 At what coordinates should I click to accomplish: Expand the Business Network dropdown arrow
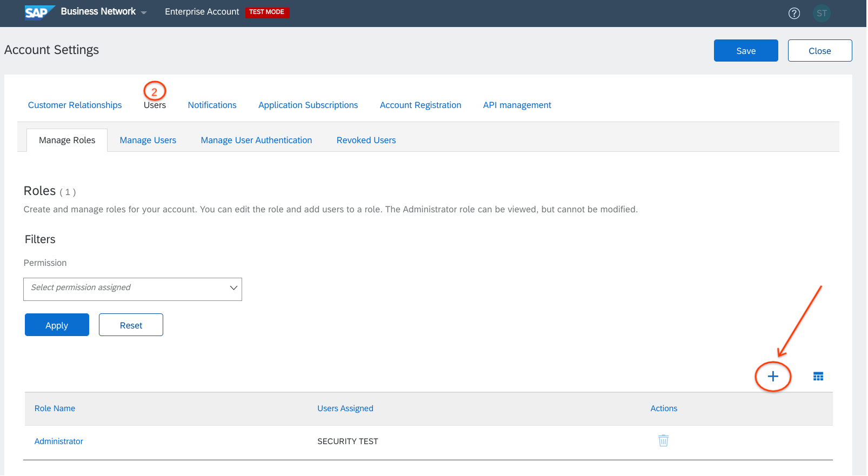[x=144, y=13]
